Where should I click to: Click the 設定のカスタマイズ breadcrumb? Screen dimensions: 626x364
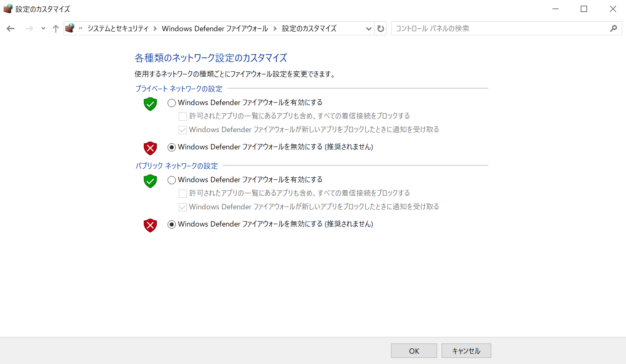pos(309,28)
